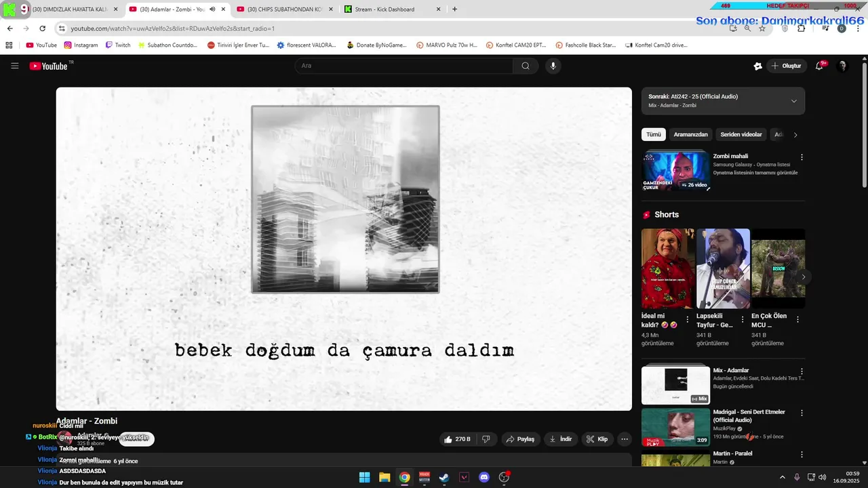Open Martin - Paralel video title
Image resolution: width=868 pixels, height=488 pixels.
[732, 453]
